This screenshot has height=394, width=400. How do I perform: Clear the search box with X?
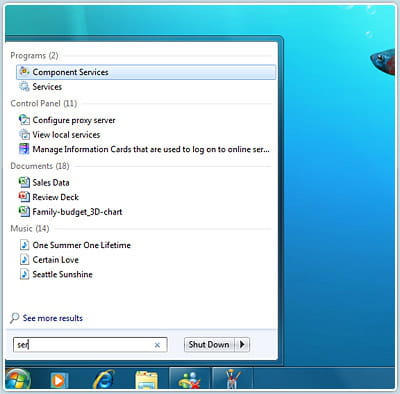(157, 345)
